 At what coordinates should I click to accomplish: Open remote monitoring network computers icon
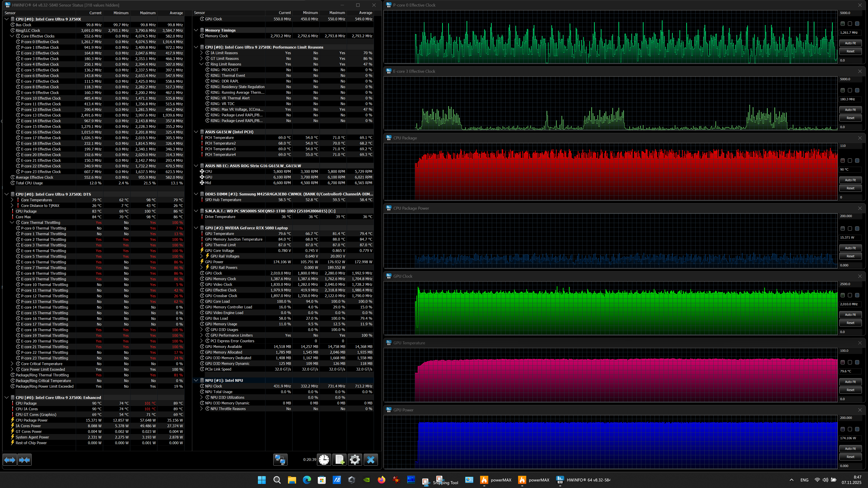coord(280,460)
